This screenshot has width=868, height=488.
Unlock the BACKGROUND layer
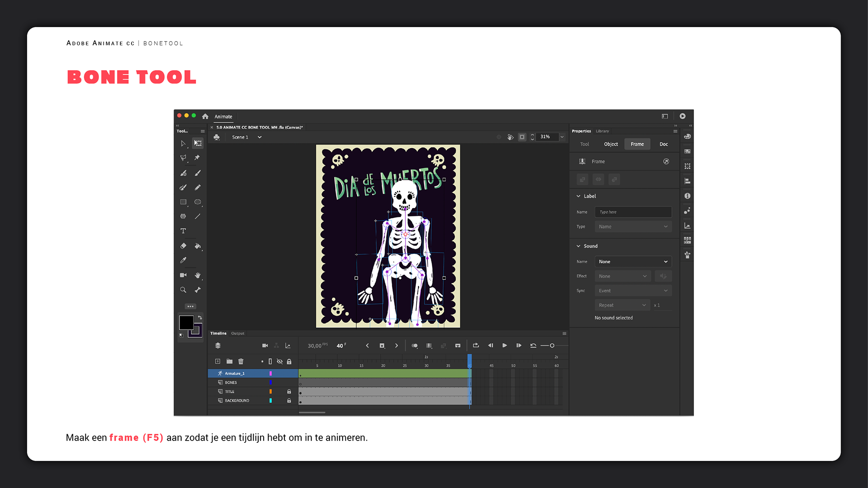(x=289, y=401)
